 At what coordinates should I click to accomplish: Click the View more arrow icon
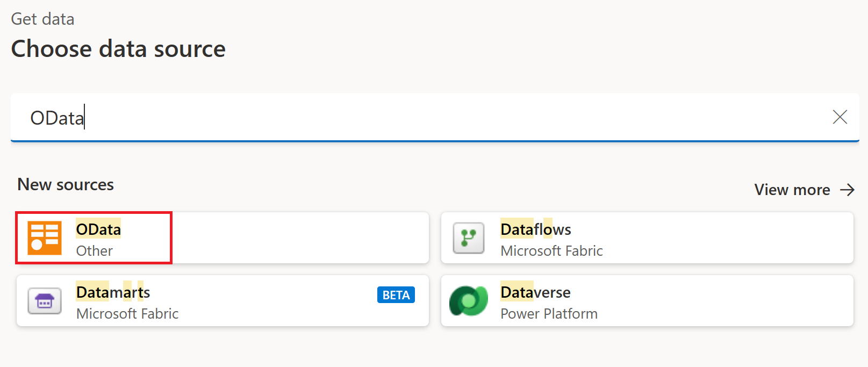click(x=848, y=190)
